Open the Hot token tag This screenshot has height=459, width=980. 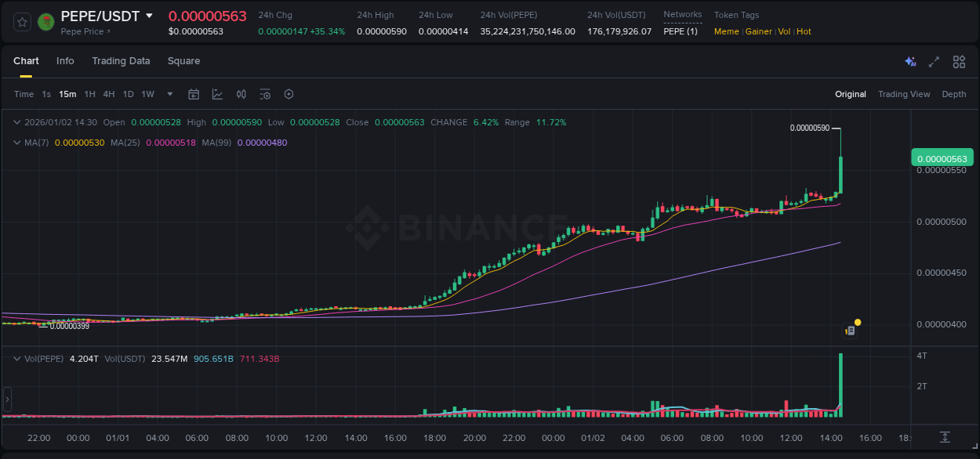[x=804, y=31]
